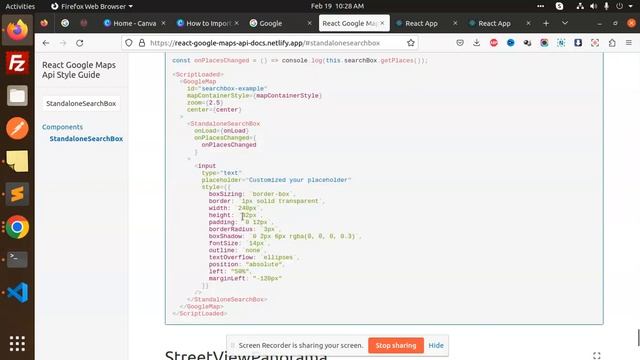Viewport: 640px width, 360px height.
Task: Launch FileZilla from the dock
Action: 17,63
